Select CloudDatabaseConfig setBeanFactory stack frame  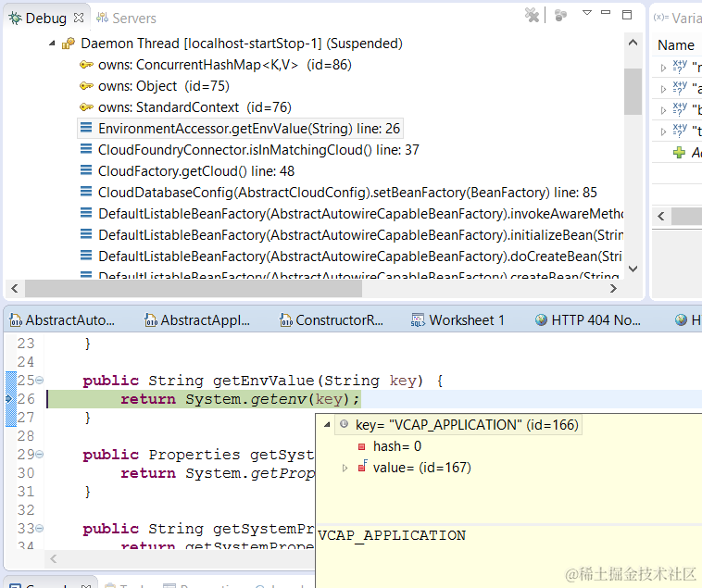click(347, 193)
